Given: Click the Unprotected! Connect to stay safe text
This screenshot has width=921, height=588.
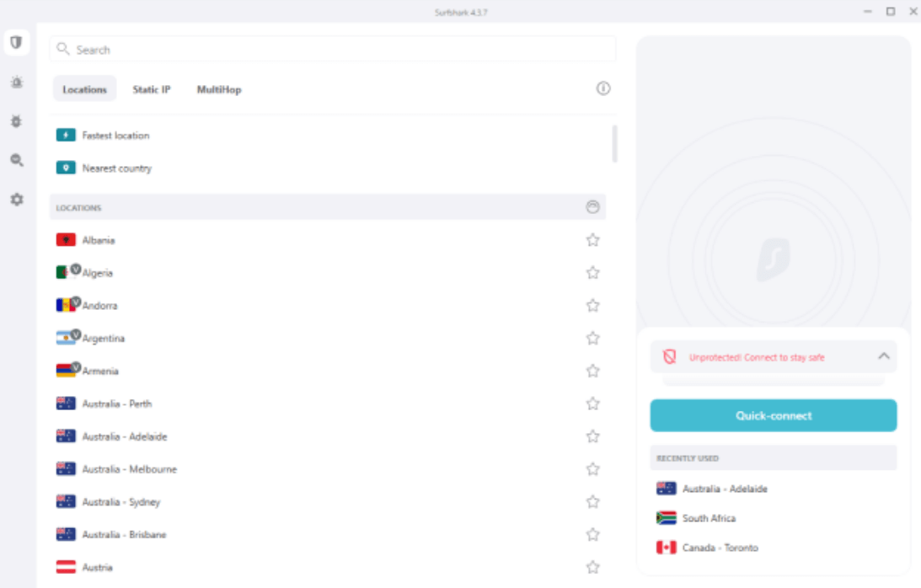Looking at the screenshot, I should point(757,357).
